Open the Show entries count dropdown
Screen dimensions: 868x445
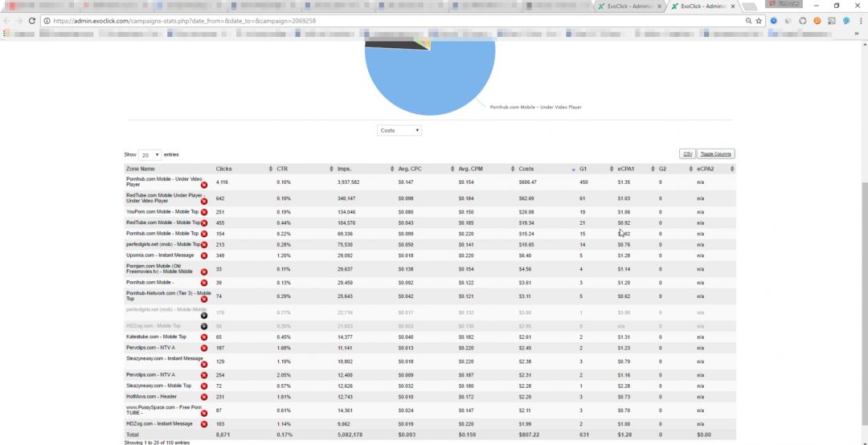149,156
